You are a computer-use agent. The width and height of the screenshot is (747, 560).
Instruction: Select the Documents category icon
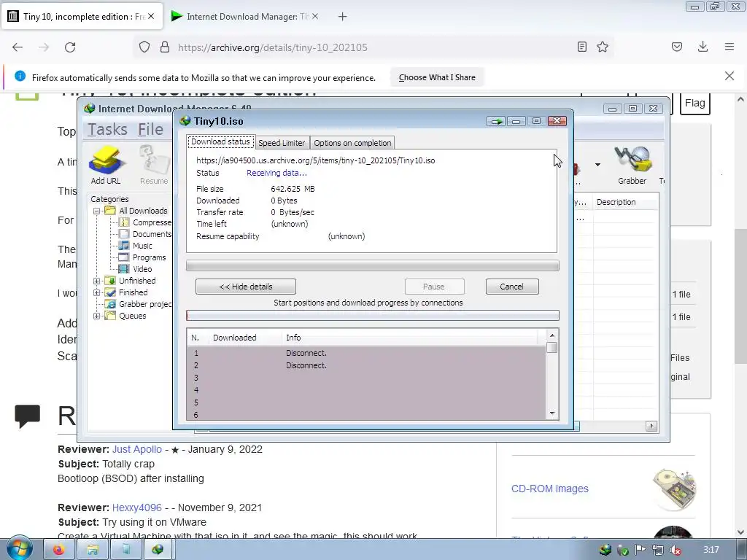click(x=124, y=234)
